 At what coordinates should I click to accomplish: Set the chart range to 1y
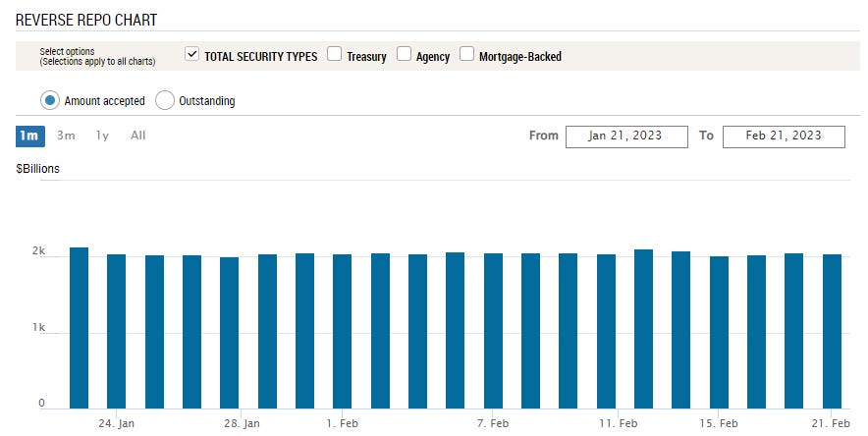[102, 136]
